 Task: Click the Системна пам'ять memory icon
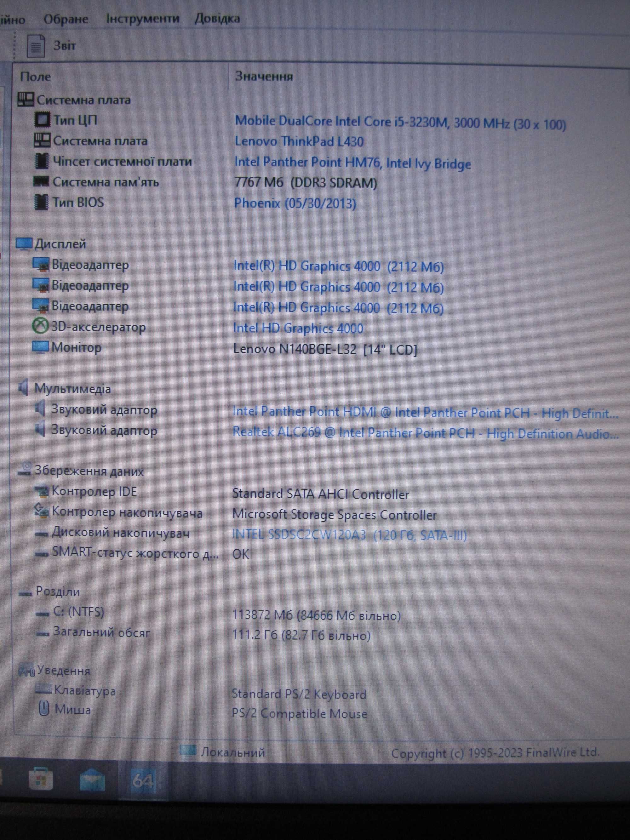point(41,181)
